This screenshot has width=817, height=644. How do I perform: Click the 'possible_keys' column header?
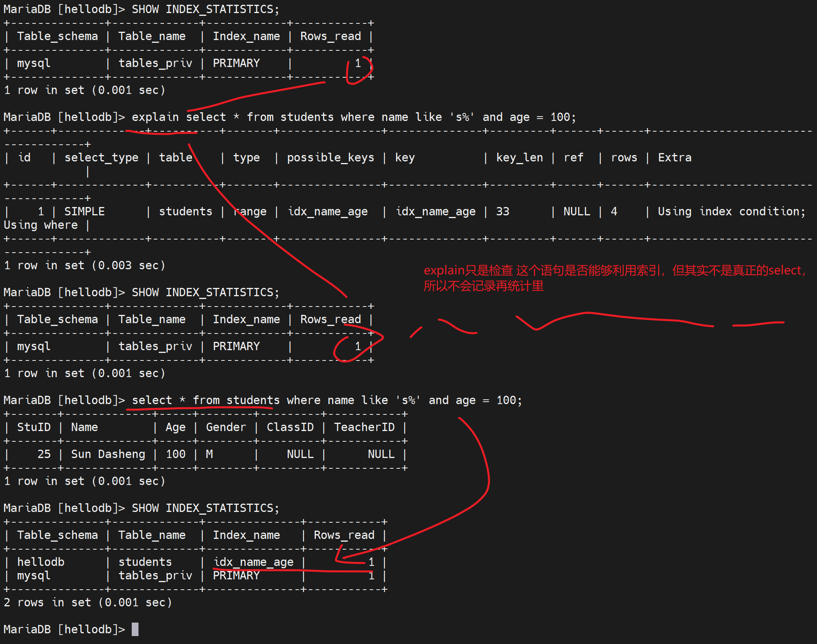[x=330, y=157]
